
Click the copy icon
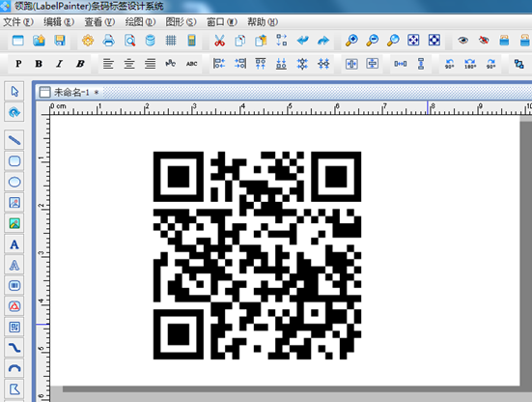(240, 41)
